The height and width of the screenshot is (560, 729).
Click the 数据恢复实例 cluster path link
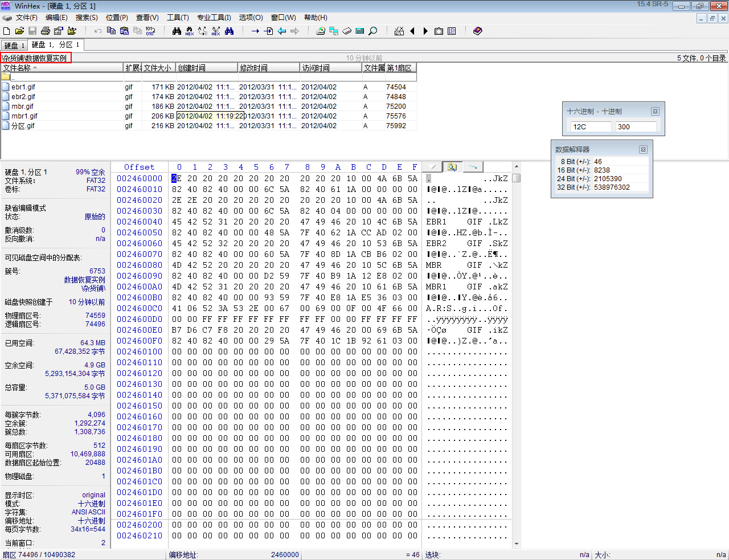click(x=84, y=280)
